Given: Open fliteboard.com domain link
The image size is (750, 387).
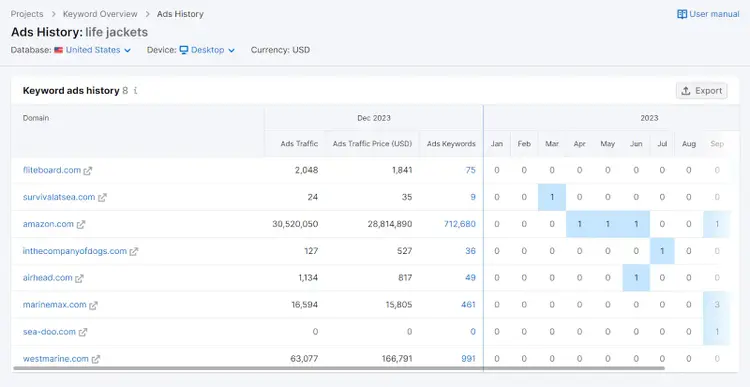Looking at the screenshot, I should tap(52, 170).
